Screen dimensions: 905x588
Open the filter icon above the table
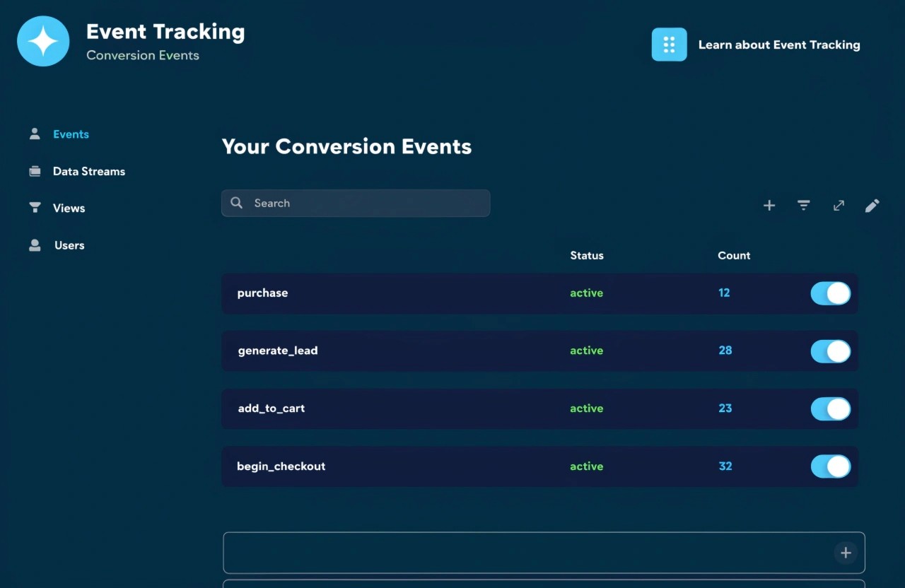click(804, 206)
